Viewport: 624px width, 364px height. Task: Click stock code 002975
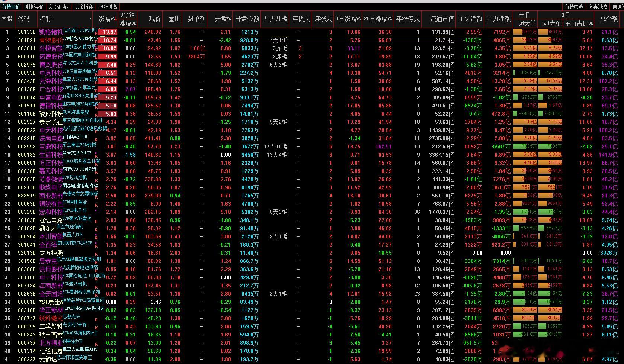click(27, 65)
